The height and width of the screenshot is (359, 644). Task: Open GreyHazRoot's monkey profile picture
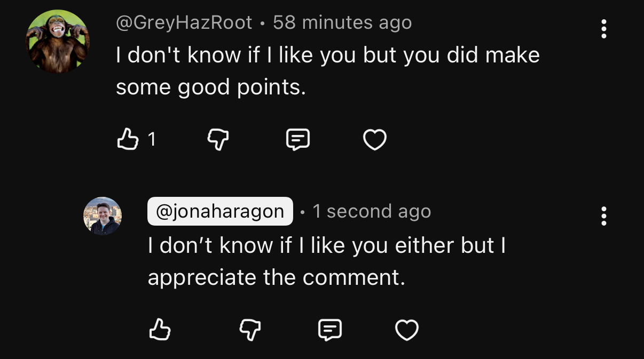tap(58, 41)
